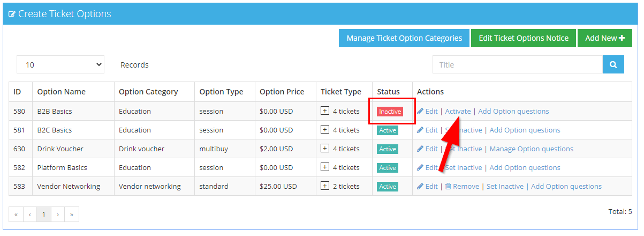Set Vendor Networking option inactive

coord(504,187)
